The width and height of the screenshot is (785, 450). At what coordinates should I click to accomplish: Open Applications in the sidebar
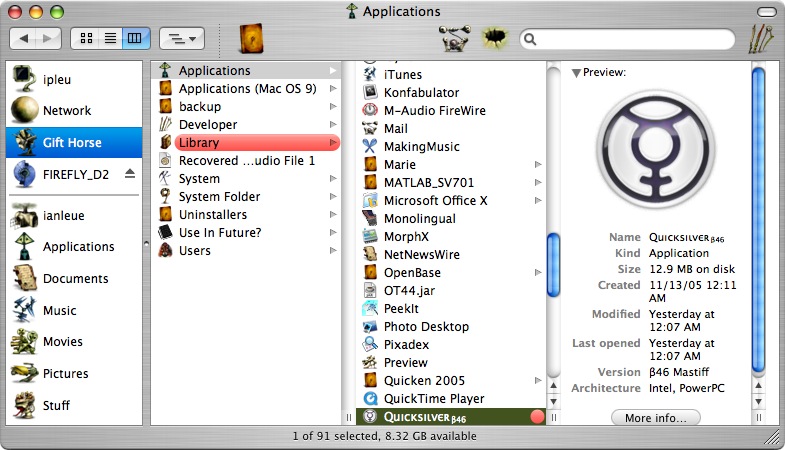pyautogui.click(x=74, y=247)
